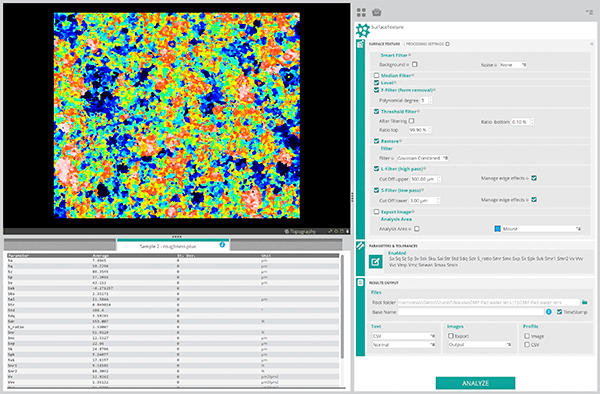Check Profile Image checkbox
Viewport: 600px width, 394px height.
point(527,336)
